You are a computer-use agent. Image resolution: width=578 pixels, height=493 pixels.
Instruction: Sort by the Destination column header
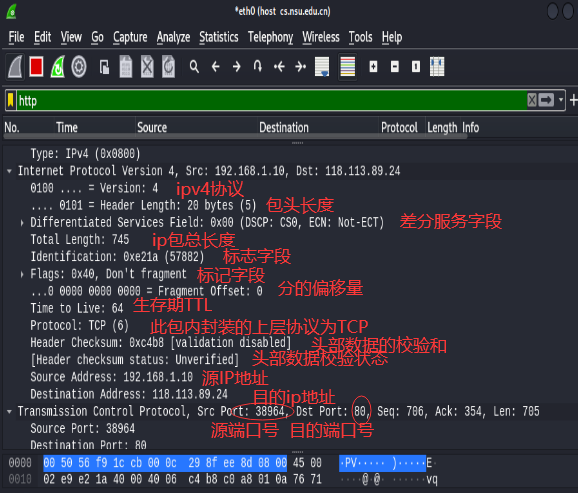(x=318, y=128)
